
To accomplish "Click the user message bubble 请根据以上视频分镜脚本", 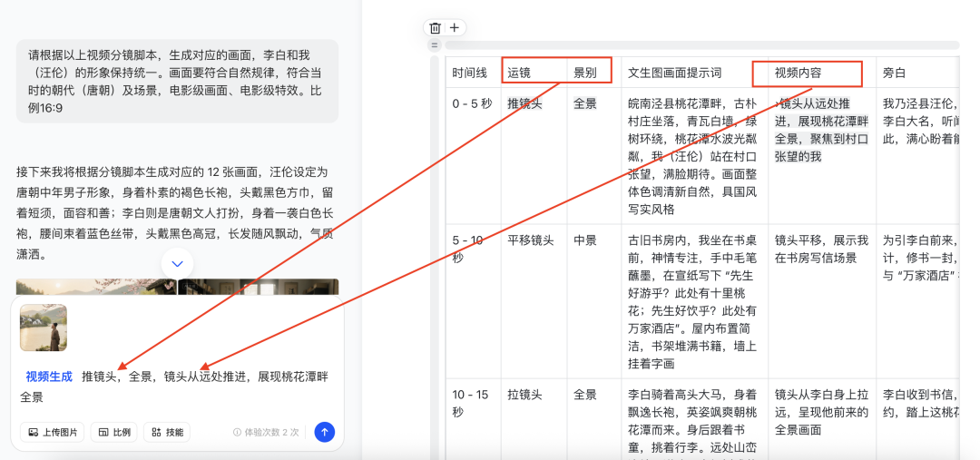I will click(178, 82).
